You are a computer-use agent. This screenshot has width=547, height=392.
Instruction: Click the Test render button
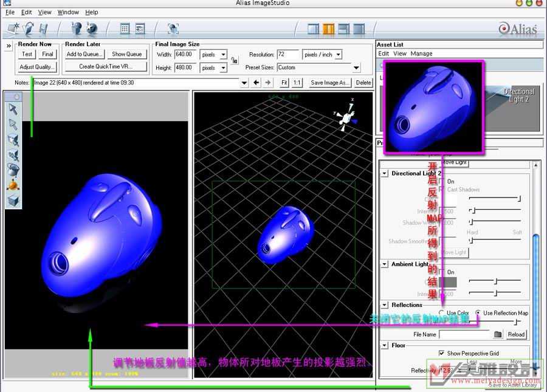(27, 55)
